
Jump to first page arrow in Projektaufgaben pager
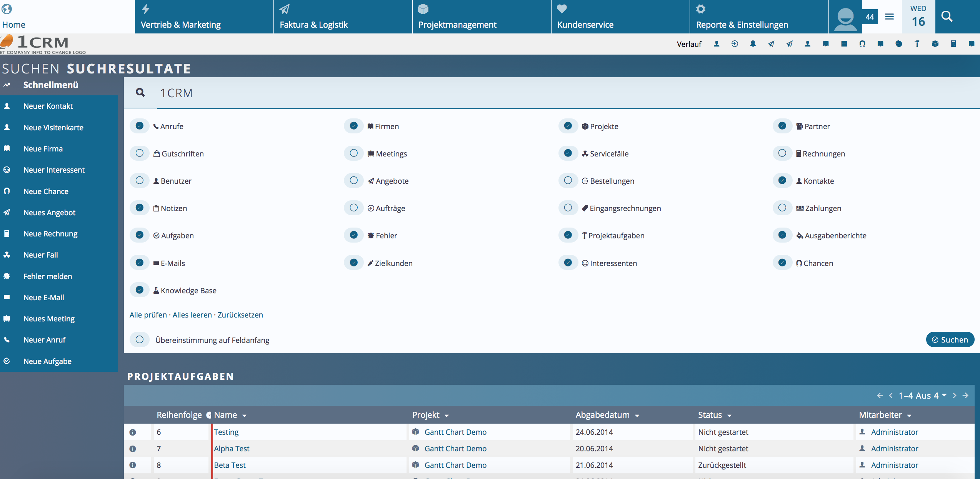click(x=880, y=395)
